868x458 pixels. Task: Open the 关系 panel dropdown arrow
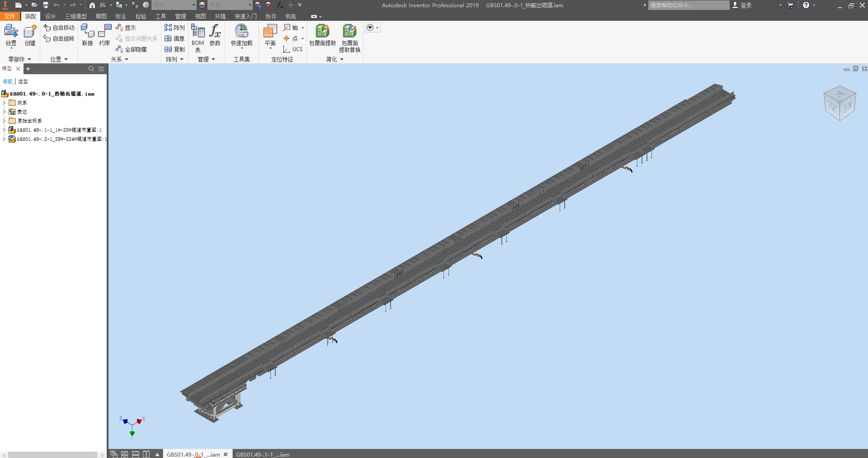[127, 59]
